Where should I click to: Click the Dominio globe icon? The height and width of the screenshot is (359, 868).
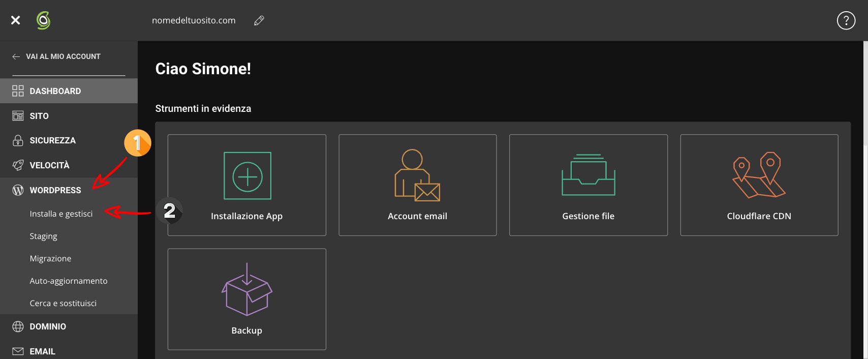pos(18,326)
